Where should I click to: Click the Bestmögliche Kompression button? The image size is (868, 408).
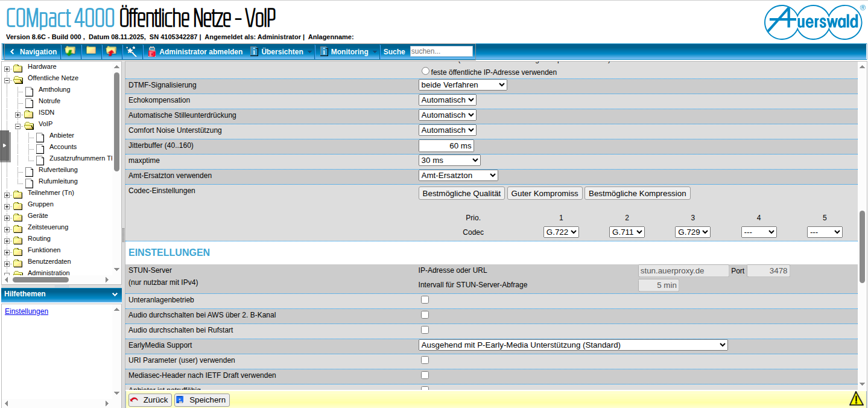[x=638, y=194]
